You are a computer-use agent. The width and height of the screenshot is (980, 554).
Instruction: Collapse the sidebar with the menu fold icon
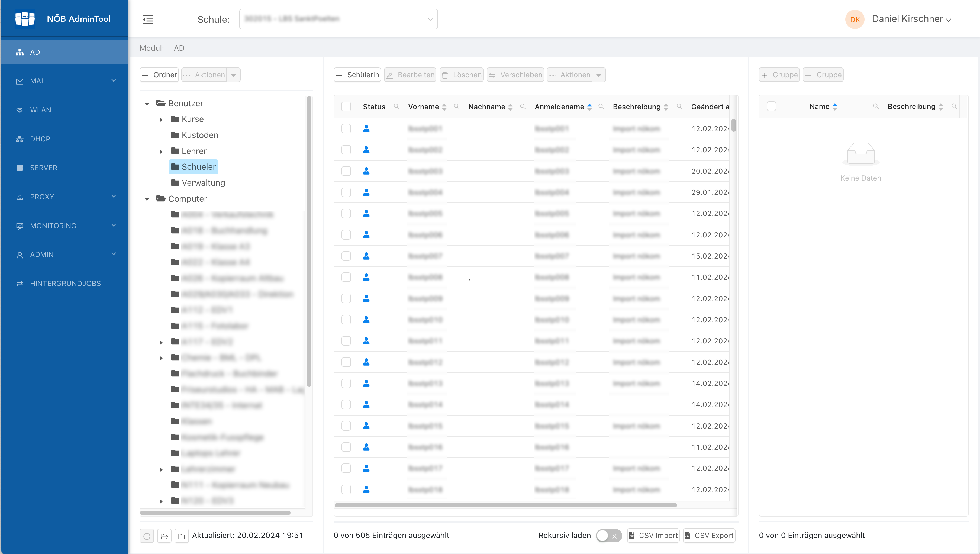(x=148, y=20)
